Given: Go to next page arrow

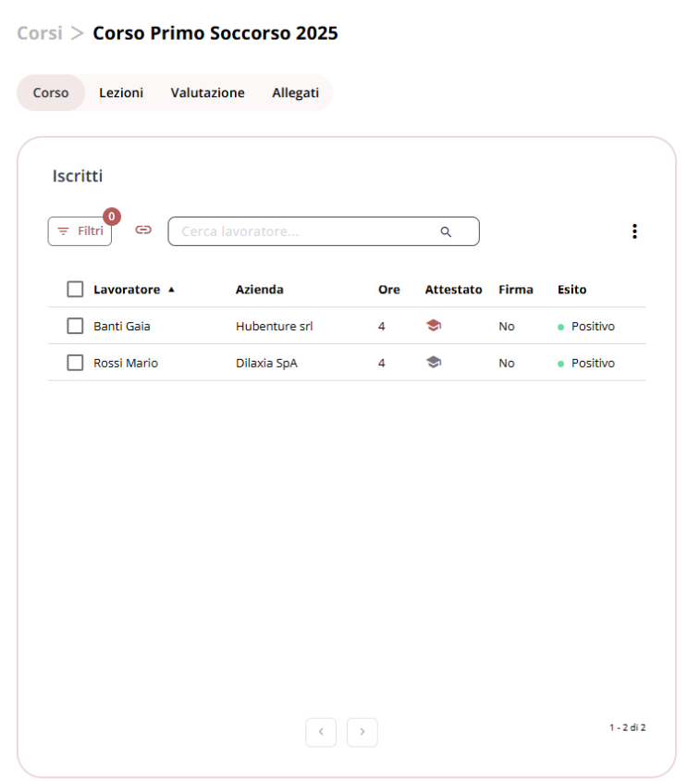Looking at the screenshot, I should (362, 732).
